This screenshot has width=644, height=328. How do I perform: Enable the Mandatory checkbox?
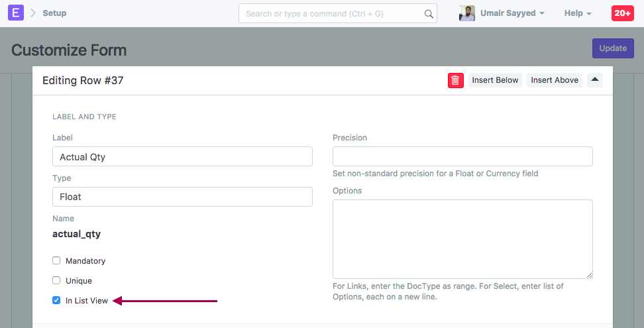[x=56, y=260]
